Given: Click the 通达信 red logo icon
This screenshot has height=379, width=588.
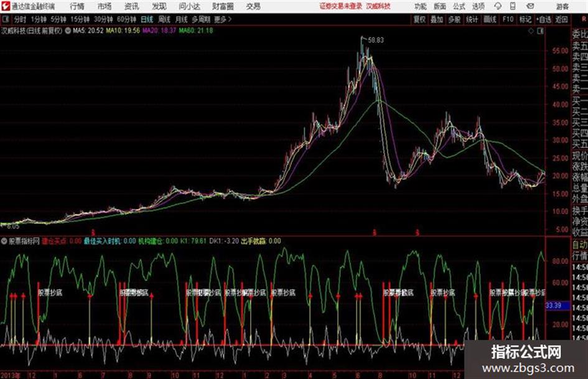Looking at the screenshot, I should coord(6,6).
